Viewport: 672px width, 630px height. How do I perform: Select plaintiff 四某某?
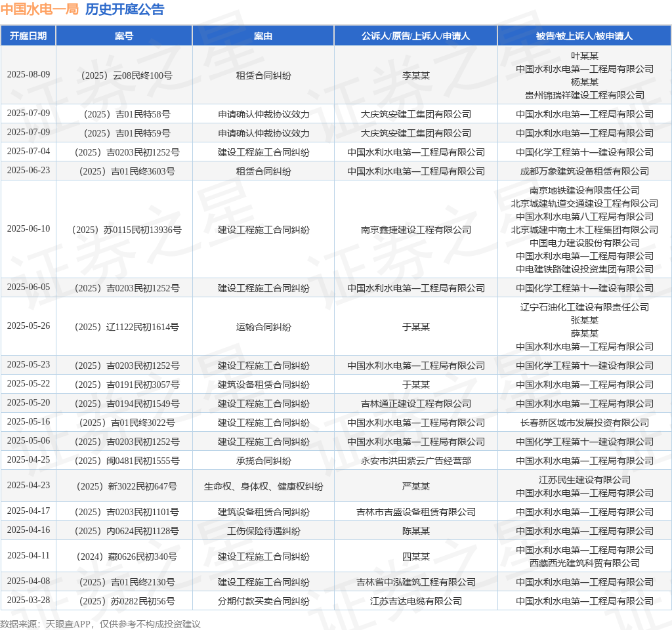[x=415, y=557]
